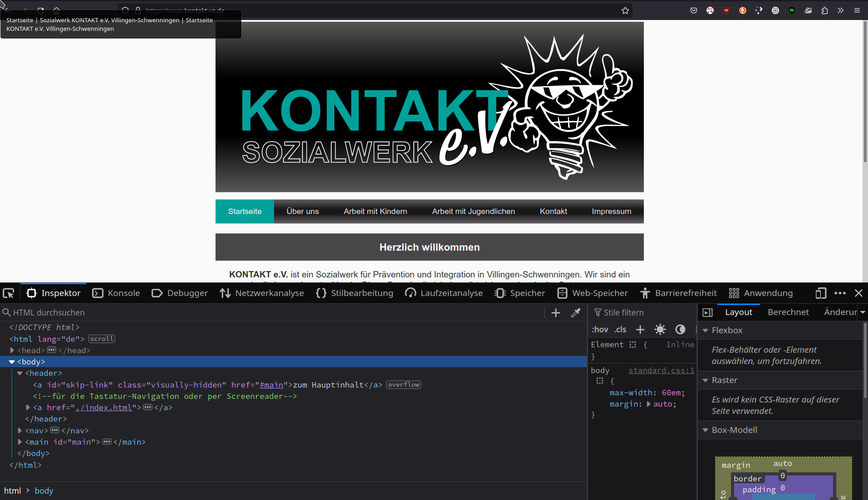Screen dimensions: 868x500
Task: Collapse the Flexbox section
Action: pyautogui.click(x=706, y=330)
